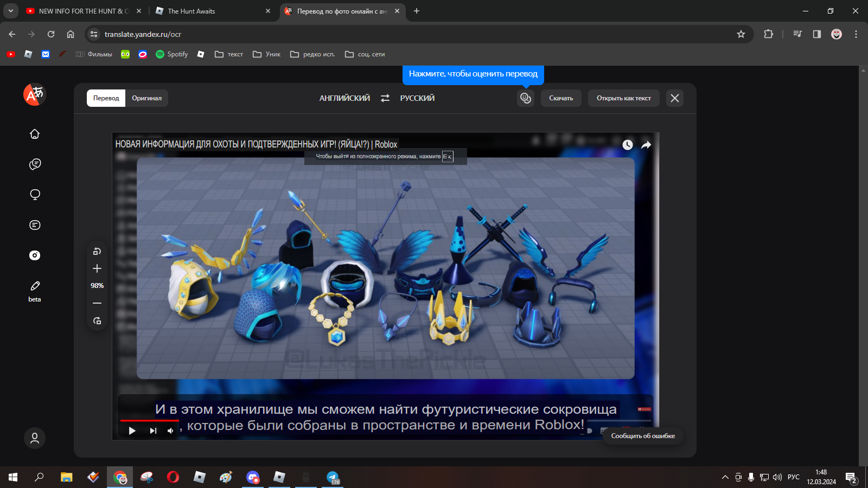Open site information icon in address bar
This screenshot has width=868, height=488.
pyautogui.click(x=94, y=34)
